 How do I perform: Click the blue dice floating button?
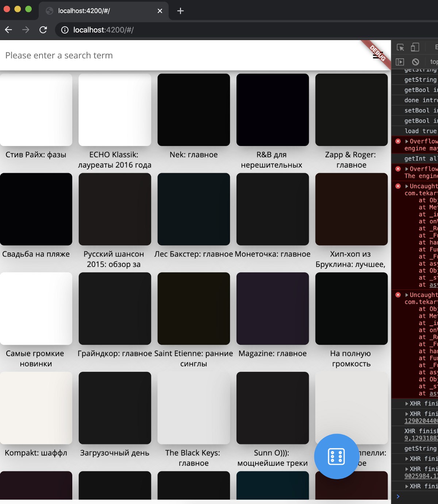337,456
